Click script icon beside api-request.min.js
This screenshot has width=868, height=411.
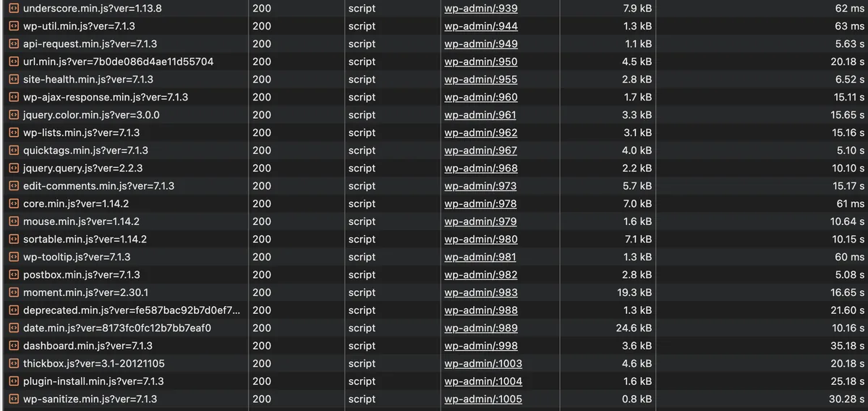coord(13,44)
